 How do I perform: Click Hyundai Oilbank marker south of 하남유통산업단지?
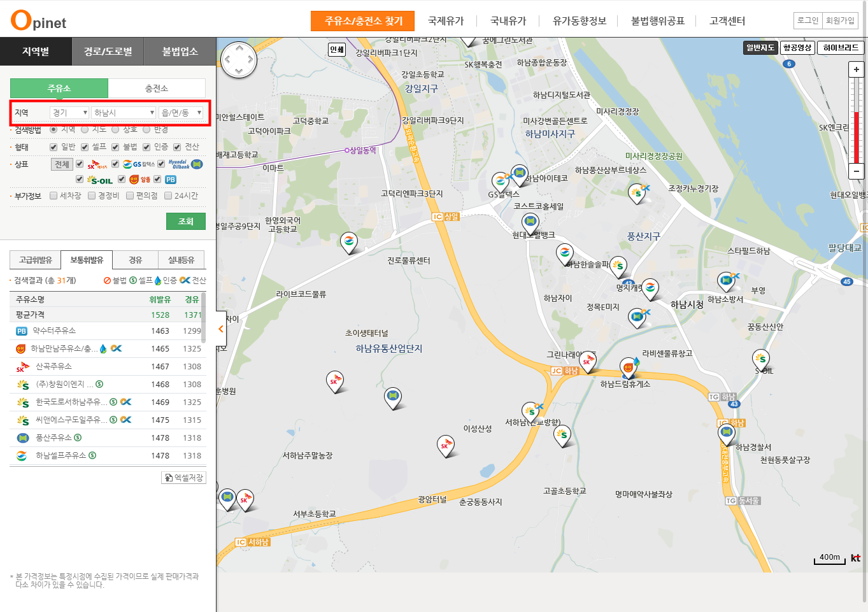click(393, 399)
